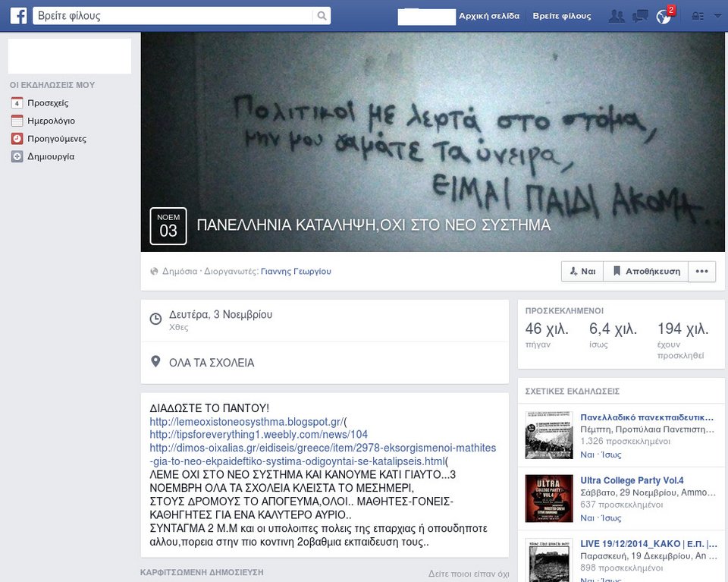Open the Ultra College Party Vol.4 thumbnail
Viewport: 728px width, 582px height.
click(548, 499)
